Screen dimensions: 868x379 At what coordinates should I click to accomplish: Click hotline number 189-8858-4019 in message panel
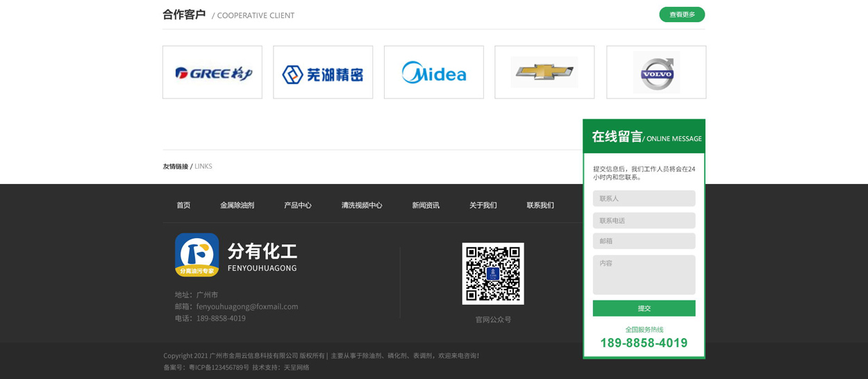[644, 343]
